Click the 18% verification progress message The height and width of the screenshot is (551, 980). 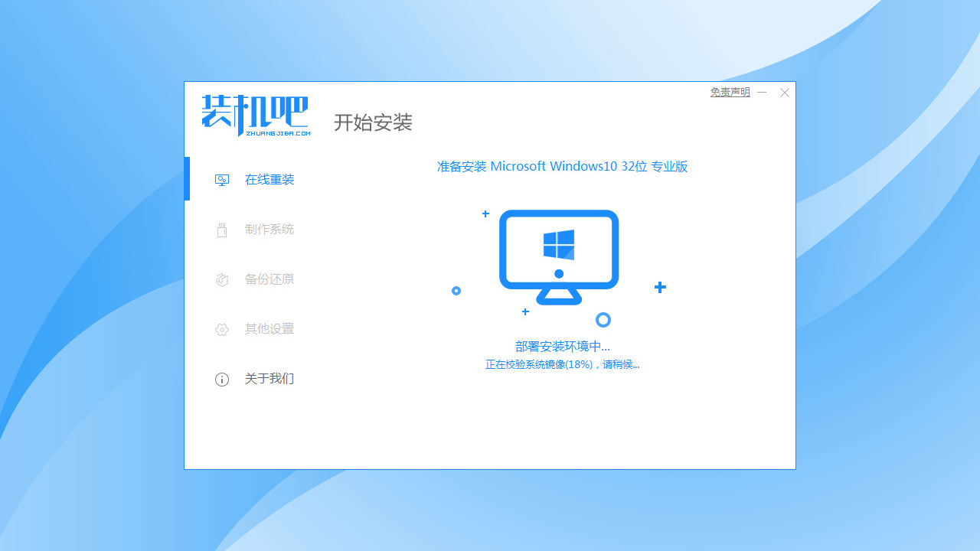(563, 364)
